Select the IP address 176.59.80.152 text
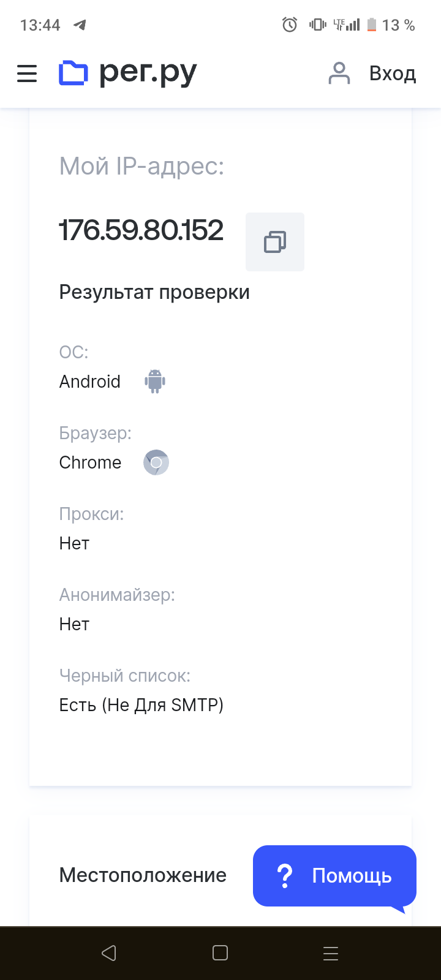441x980 pixels. pyautogui.click(x=141, y=230)
